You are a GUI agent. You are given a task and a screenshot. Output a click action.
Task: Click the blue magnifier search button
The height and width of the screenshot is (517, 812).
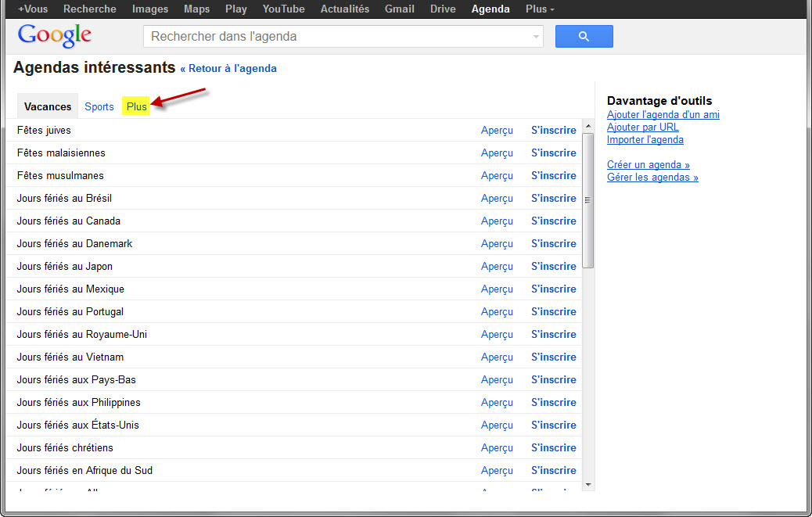(x=584, y=36)
